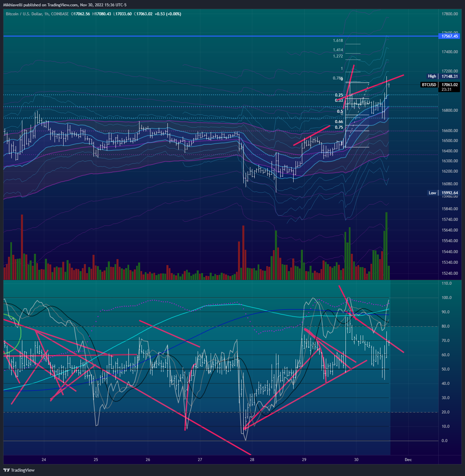This screenshot has height=476, width=465.
Task: Click the BTCUSD symbol label on price axis
Action: pyautogui.click(x=429, y=85)
